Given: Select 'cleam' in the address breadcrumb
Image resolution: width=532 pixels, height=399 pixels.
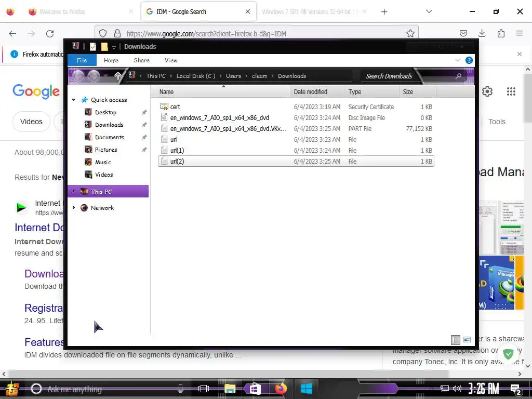Looking at the screenshot, I should [x=260, y=76].
